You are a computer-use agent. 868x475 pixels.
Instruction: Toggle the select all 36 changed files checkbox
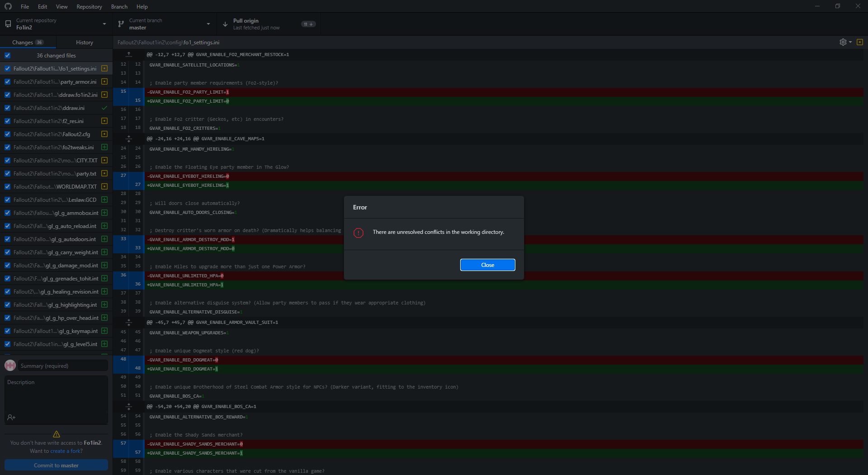coord(7,55)
